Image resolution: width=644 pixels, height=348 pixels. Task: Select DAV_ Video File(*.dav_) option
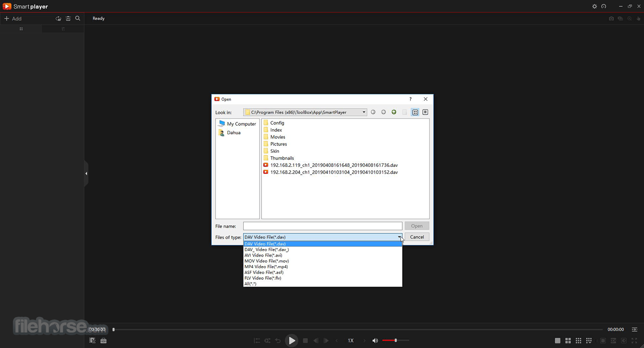click(323, 250)
